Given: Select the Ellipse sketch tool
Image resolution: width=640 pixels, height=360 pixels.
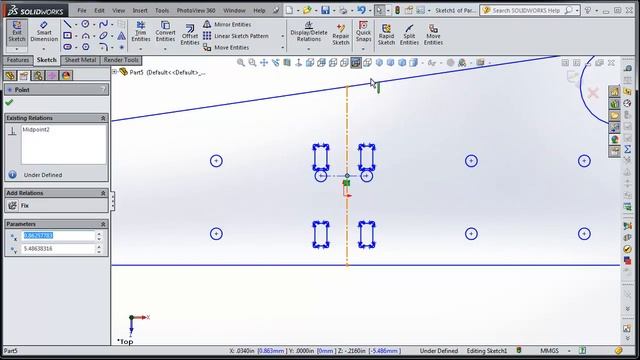Looking at the screenshot, I should point(103,36).
